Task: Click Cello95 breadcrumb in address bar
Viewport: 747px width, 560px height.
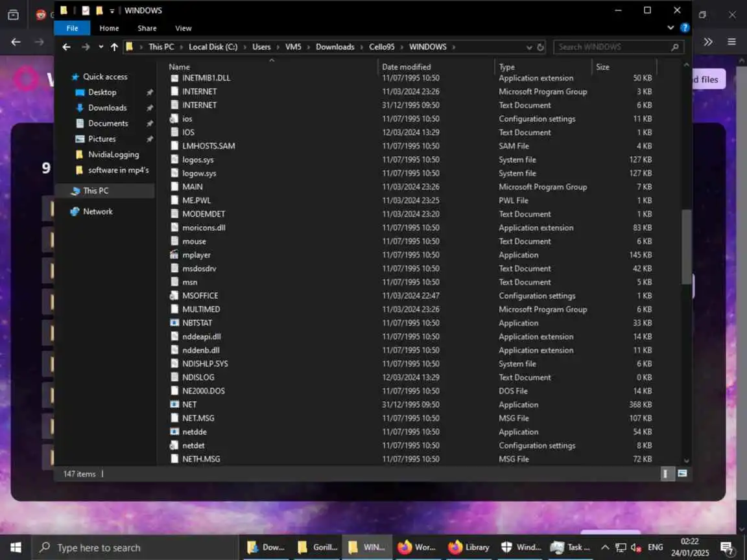Action: (381, 47)
